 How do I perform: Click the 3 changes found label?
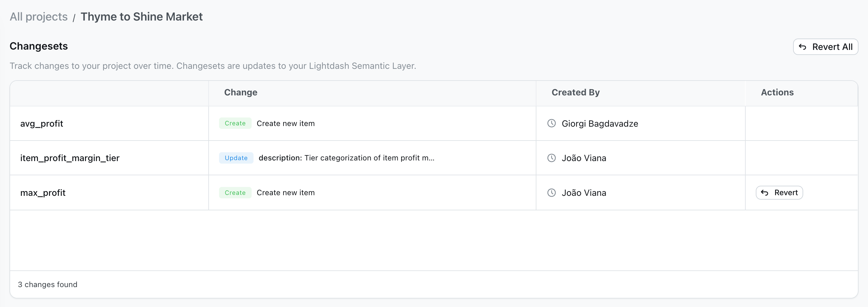pyautogui.click(x=47, y=284)
